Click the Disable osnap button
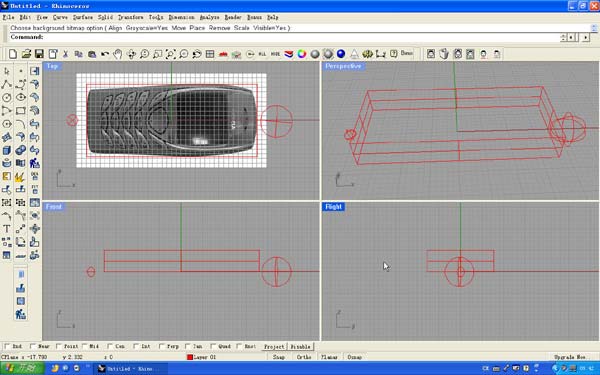 300,347
